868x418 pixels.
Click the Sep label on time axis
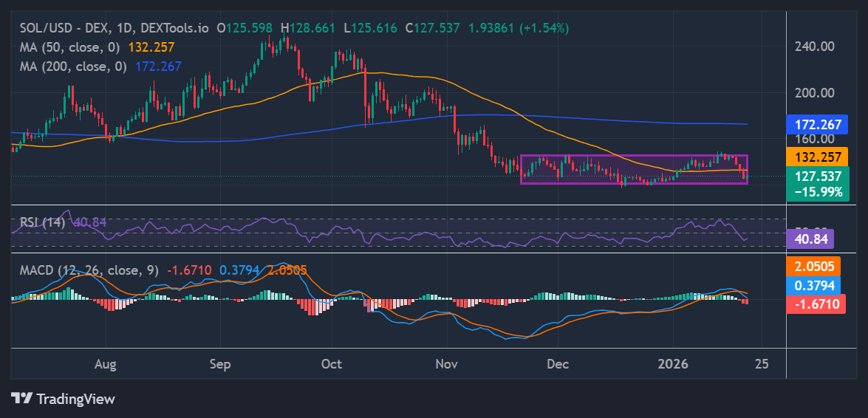(x=220, y=364)
